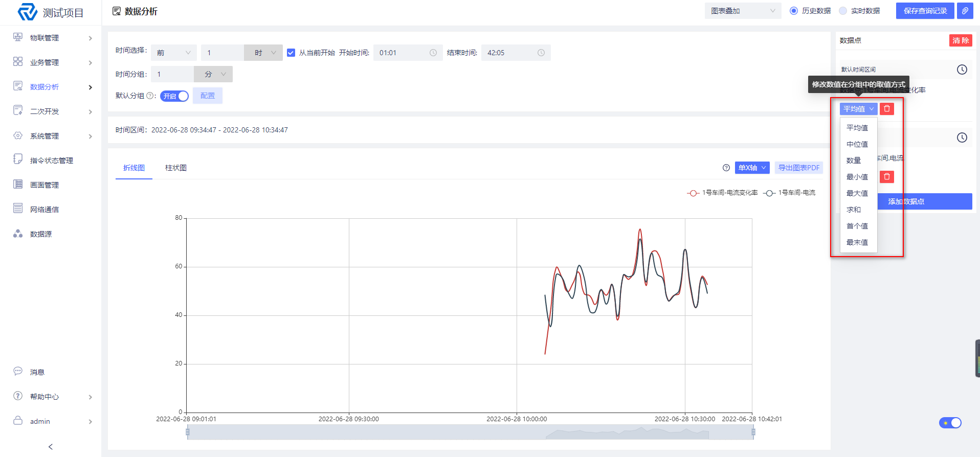Click the 数据分析 page title icon
This screenshot has width=980, height=457.
117,11
